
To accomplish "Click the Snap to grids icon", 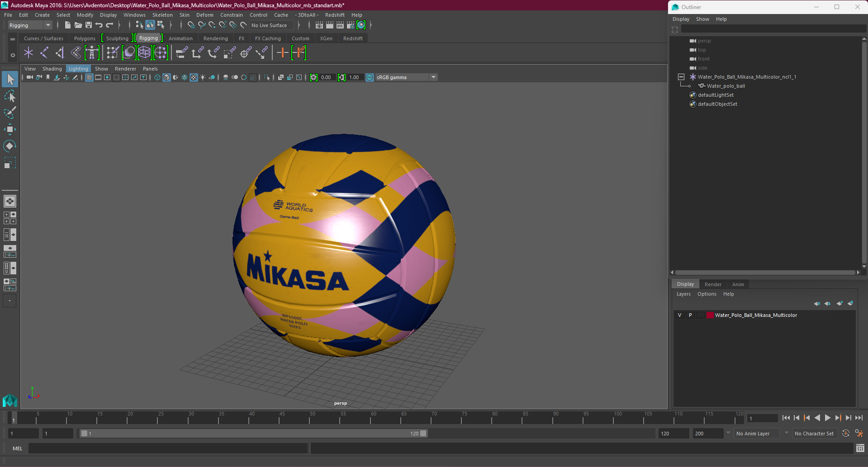I will (191, 25).
